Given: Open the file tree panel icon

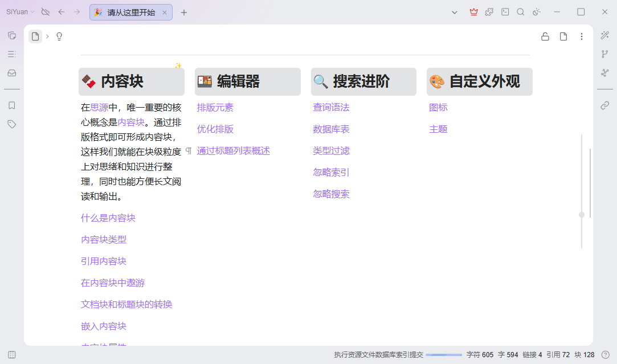Looking at the screenshot, I should coord(12,35).
